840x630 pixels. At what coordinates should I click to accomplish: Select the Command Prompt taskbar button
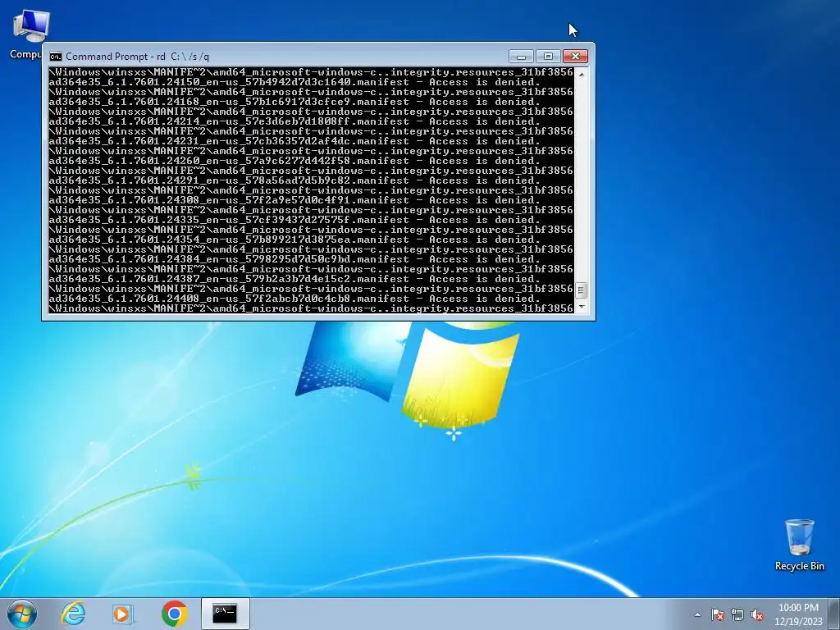coord(225,614)
